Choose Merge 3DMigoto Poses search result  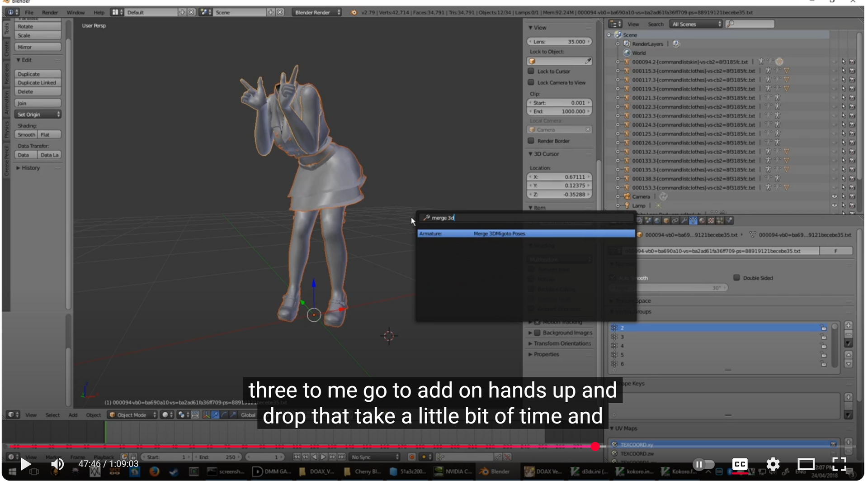[526, 233]
